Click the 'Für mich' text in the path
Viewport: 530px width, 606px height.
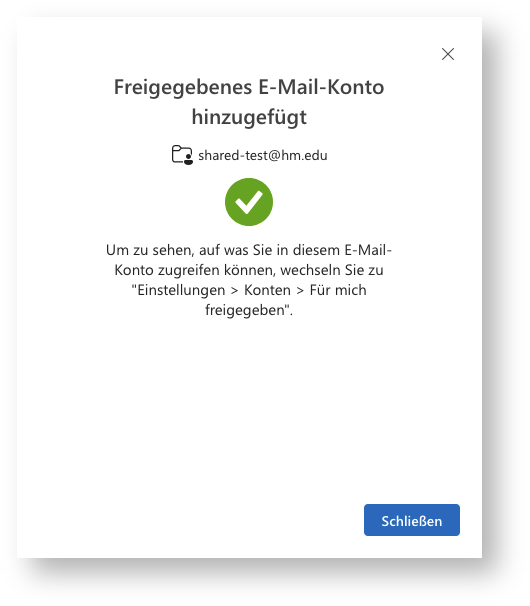click(338, 290)
